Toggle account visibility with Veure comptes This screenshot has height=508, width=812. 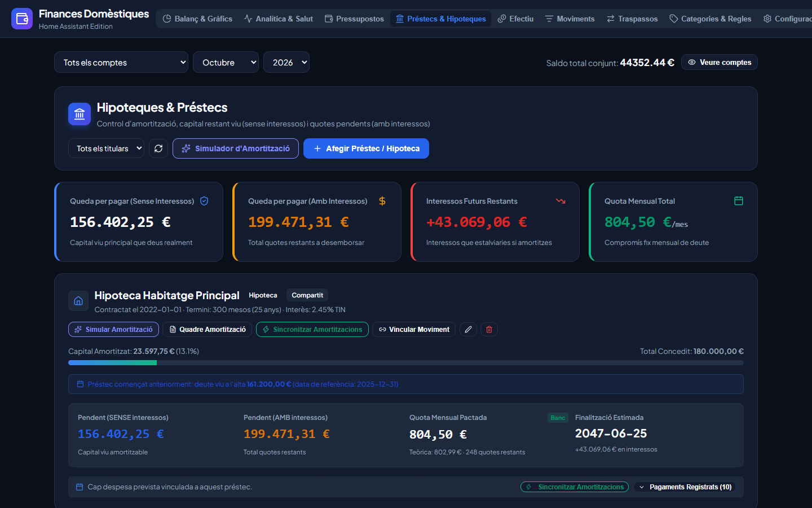pyautogui.click(x=720, y=62)
